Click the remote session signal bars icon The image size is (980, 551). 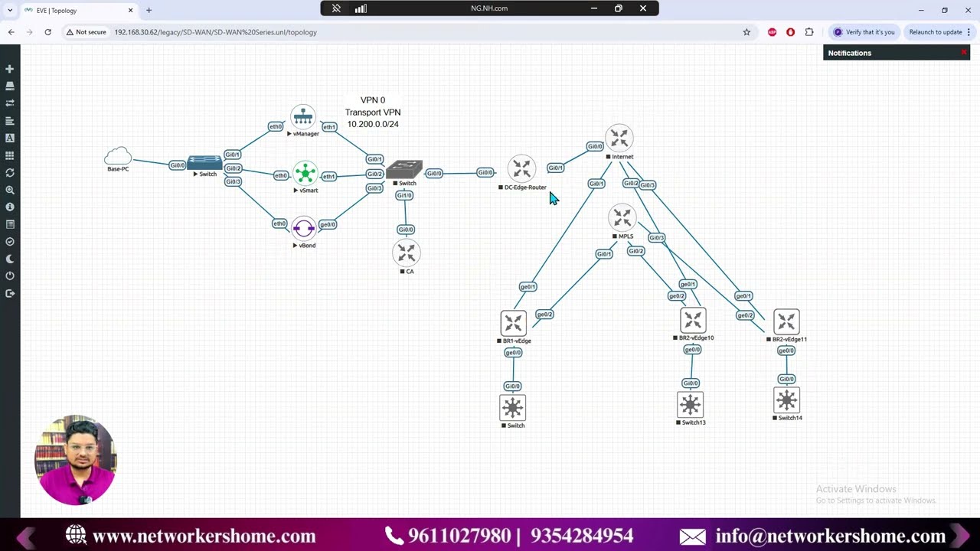[361, 8]
